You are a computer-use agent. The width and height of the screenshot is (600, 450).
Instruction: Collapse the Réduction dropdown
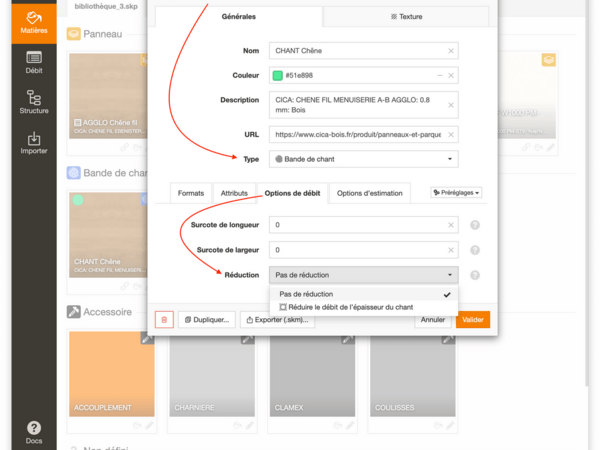pyautogui.click(x=365, y=275)
